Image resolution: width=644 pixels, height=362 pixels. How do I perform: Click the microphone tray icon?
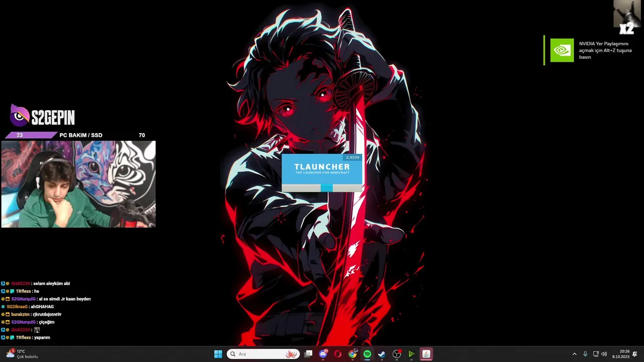[585, 354]
